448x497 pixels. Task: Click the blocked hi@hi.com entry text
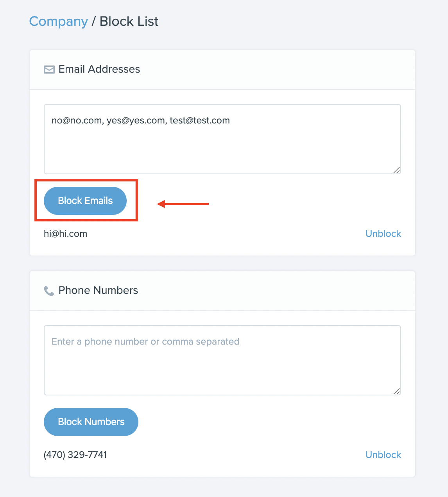tap(65, 234)
